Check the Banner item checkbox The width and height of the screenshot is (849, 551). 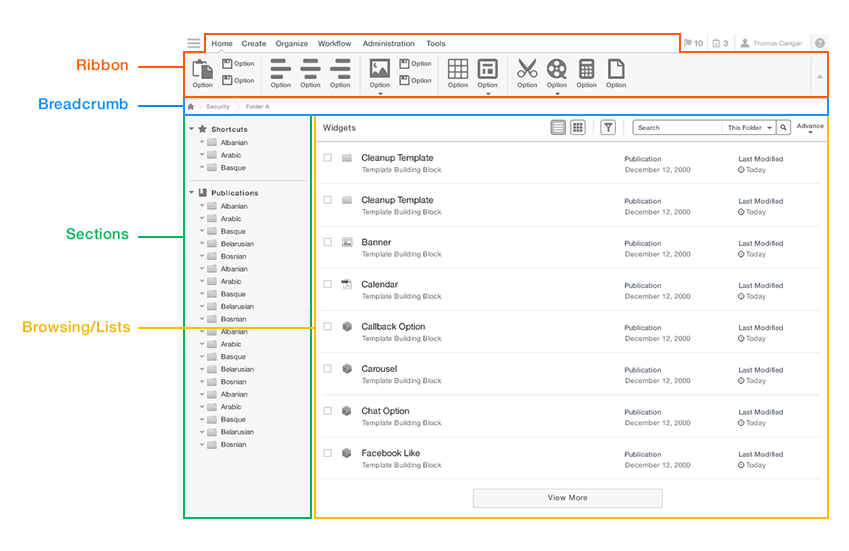(327, 242)
